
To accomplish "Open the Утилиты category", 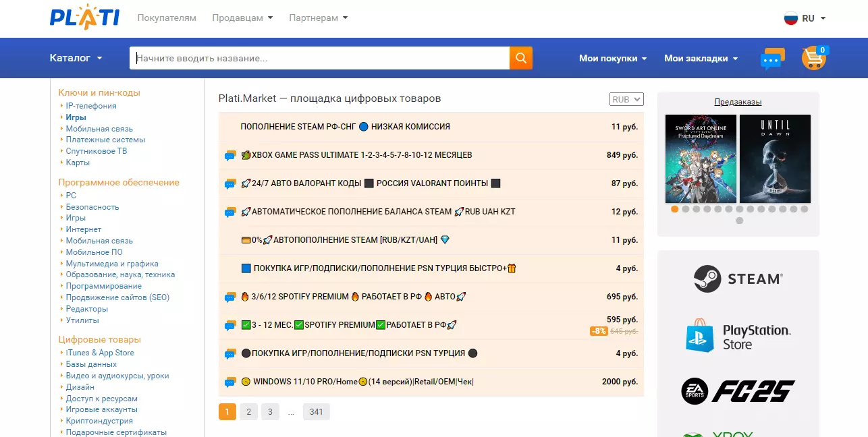I will 82,320.
